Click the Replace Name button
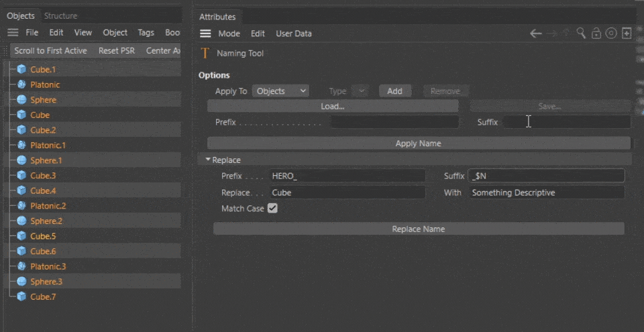This screenshot has height=332, width=644. [419, 229]
